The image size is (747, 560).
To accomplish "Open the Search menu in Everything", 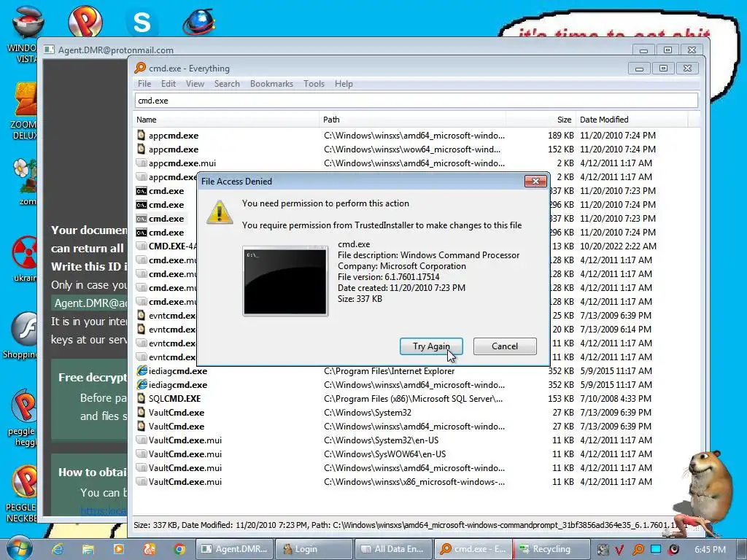I will (227, 84).
